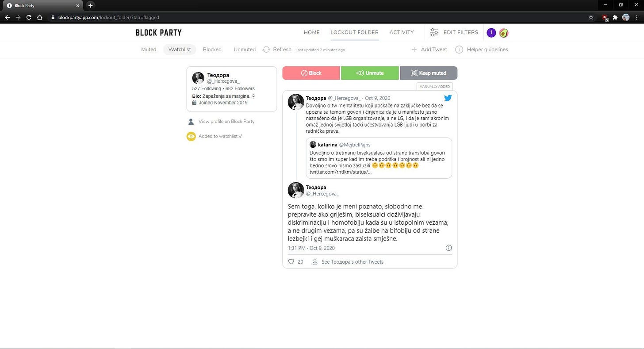Open the browser profile avatar

pos(626,17)
